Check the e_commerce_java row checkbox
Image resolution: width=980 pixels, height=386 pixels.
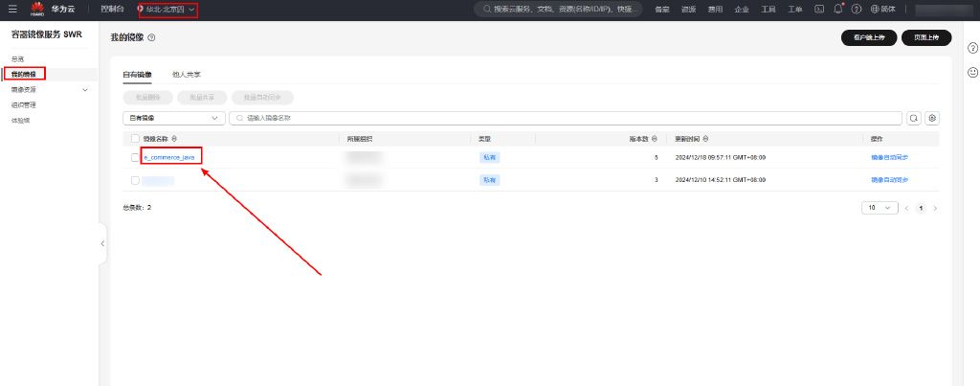135,158
